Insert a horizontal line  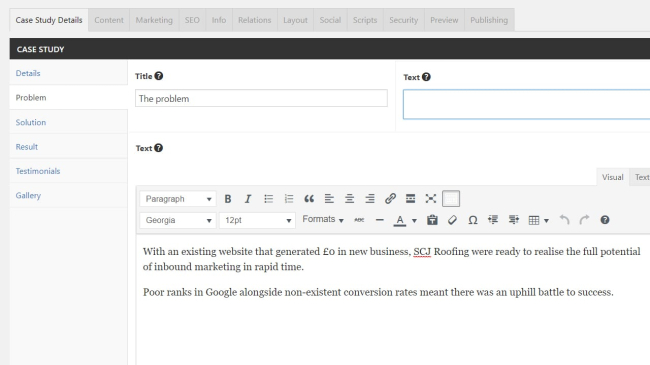pos(379,220)
